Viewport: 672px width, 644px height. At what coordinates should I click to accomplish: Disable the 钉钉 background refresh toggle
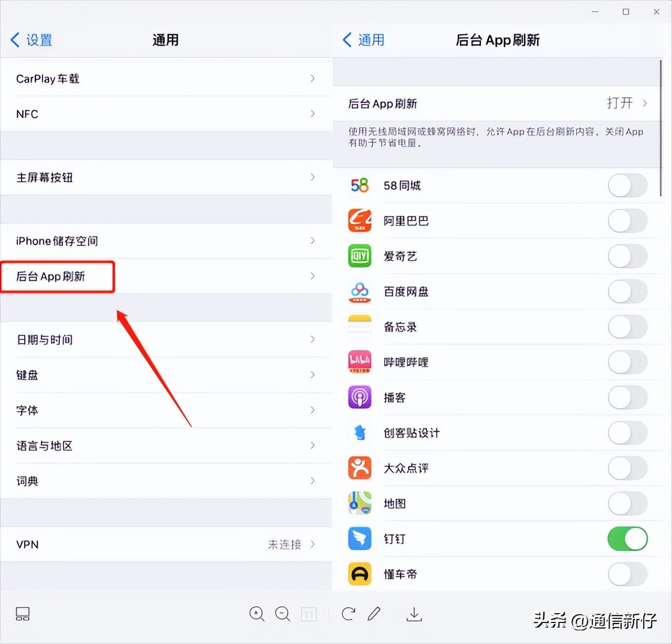(627, 538)
